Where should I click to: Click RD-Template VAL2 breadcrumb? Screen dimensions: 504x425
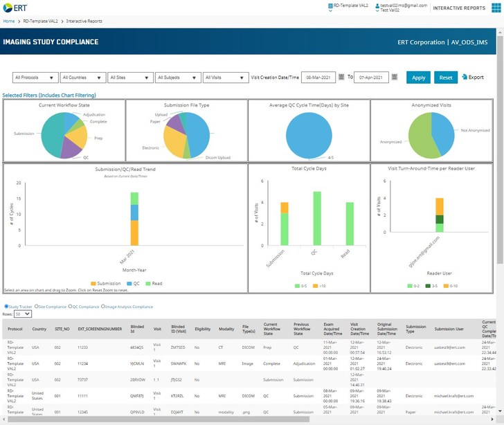[40, 21]
